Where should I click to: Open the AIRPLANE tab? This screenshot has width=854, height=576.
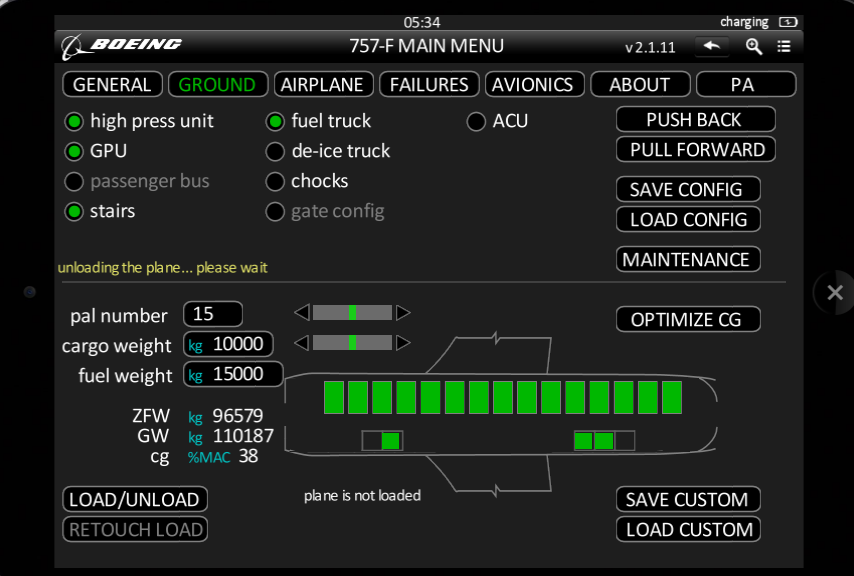coord(324,84)
